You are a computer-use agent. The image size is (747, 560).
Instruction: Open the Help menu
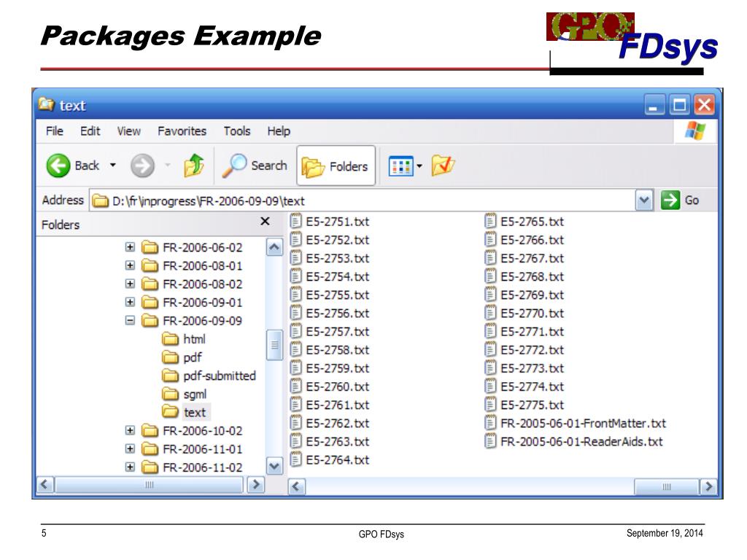tap(279, 131)
